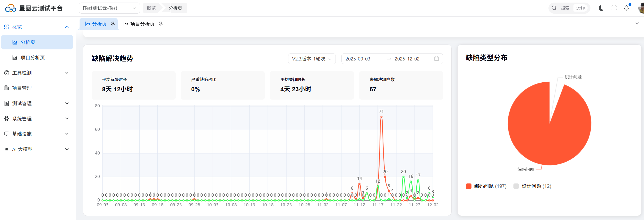Click the start date field 2025-09-03

pyautogui.click(x=358, y=59)
